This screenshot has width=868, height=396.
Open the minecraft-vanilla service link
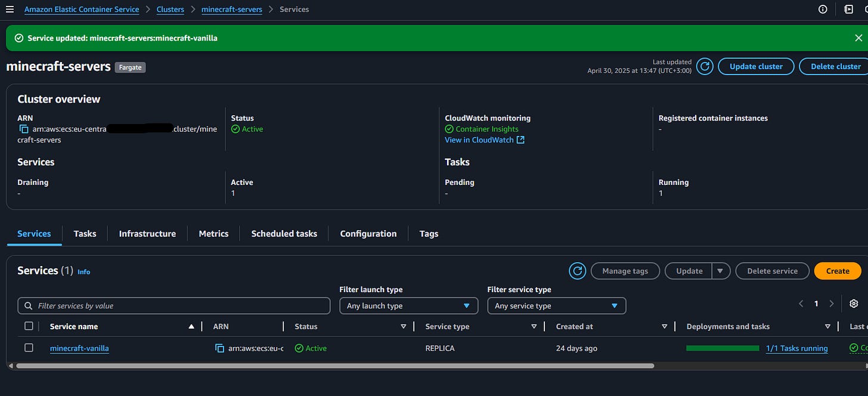point(79,348)
